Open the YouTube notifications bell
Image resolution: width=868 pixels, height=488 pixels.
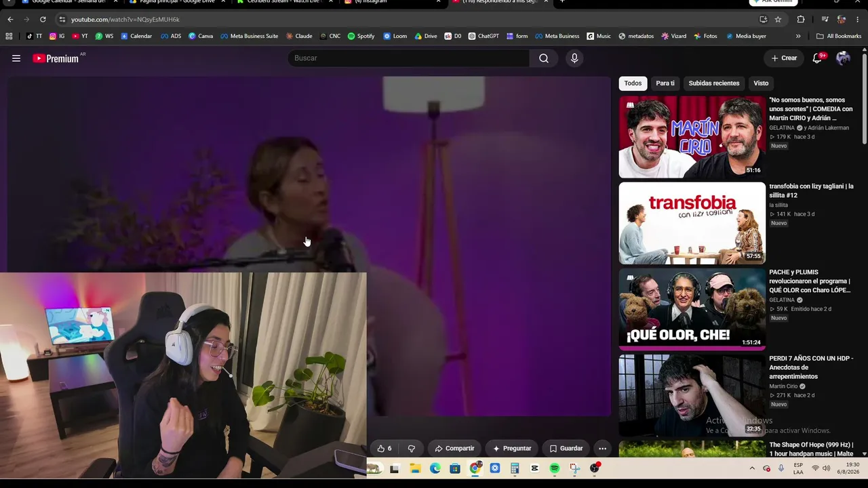click(817, 58)
